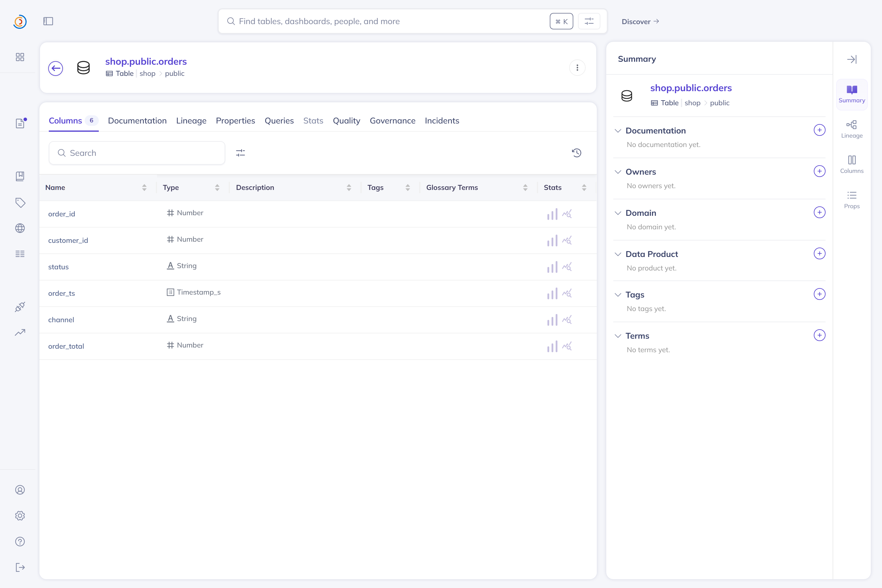The width and height of the screenshot is (882, 588).
Task: Open the glossary bookmark icon in sidebar
Action: click(20, 176)
